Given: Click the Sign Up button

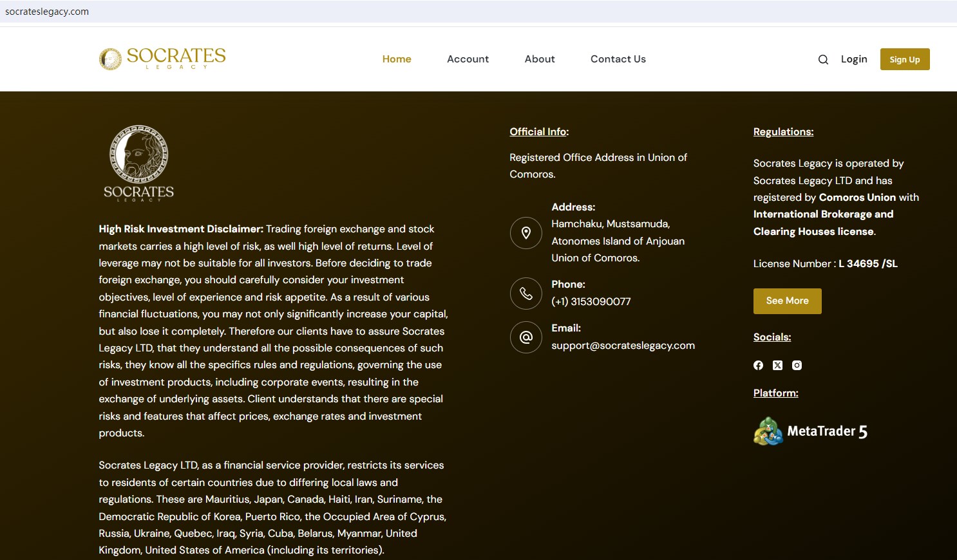Looking at the screenshot, I should (905, 59).
